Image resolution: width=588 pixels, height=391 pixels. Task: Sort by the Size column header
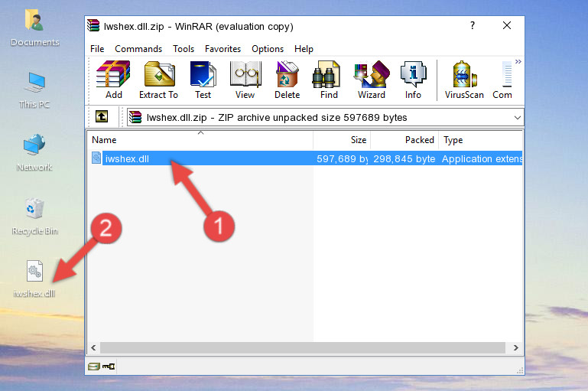342,140
